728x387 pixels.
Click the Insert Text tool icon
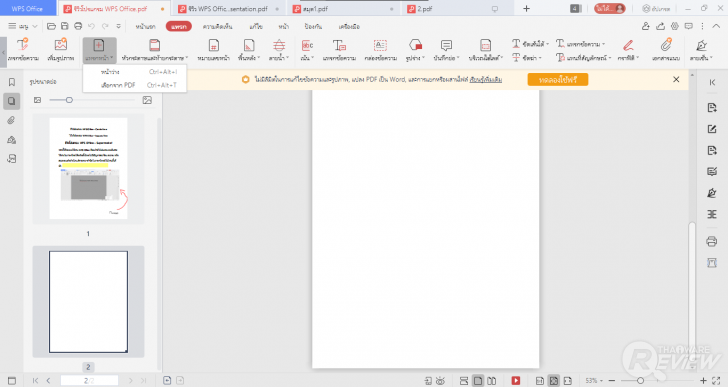[x=23, y=45]
